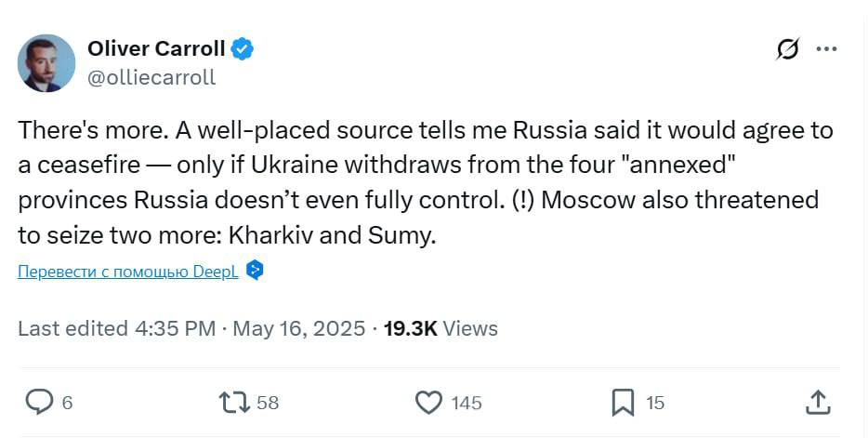Bookmark this tweet with the bookmark icon
The image size is (868, 438).
point(623,402)
